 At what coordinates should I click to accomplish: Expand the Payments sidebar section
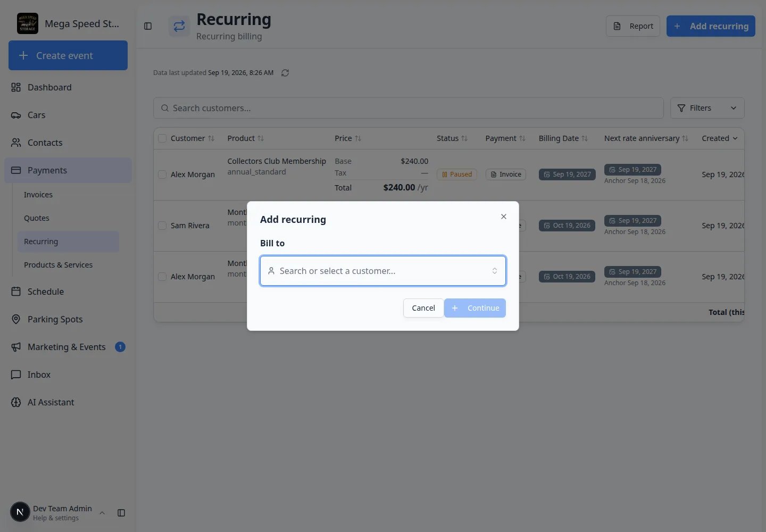tap(68, 170)
